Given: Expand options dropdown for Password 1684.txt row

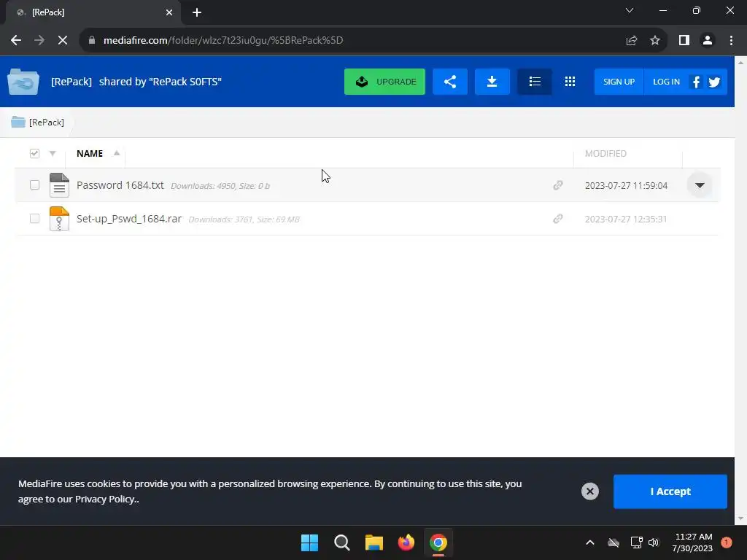Looking at the screenshot, I should (x=700, y=185).
